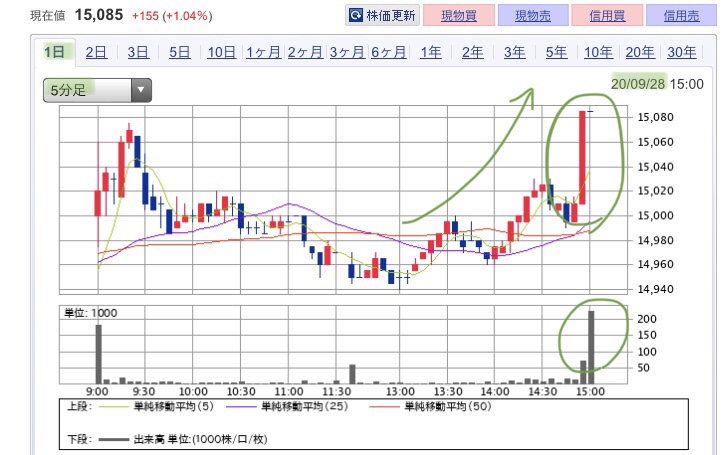Show the 1ヶ月 chart period
The height and width of the screenshot is (455, 723).
point(263,52)
